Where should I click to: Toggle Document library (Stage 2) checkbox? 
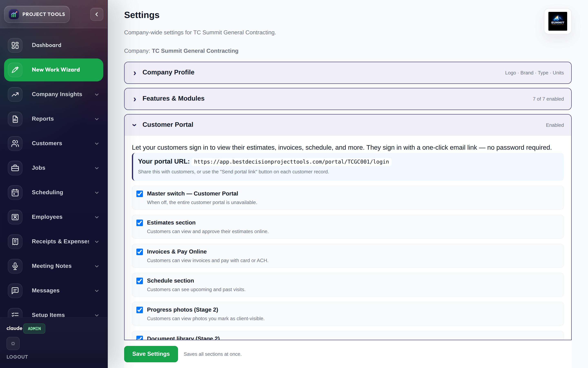point(140,338)
